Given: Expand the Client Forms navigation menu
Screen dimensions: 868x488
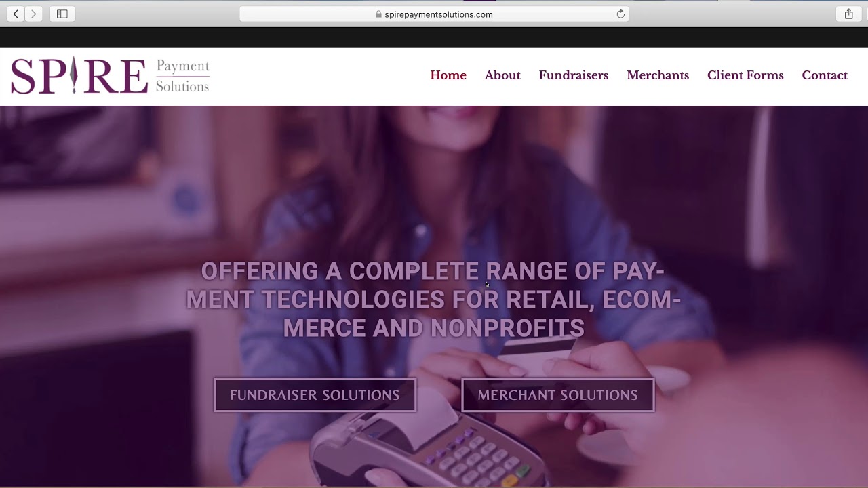Looking at the screenshot, I should click(x=745, y=75).
